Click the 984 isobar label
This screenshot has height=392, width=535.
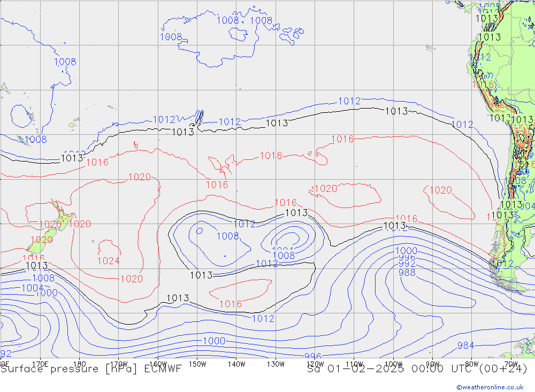pos(465,345)
